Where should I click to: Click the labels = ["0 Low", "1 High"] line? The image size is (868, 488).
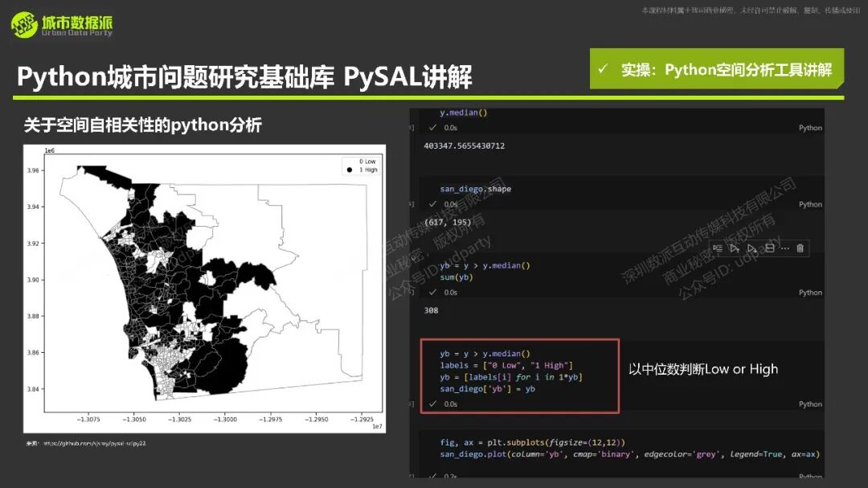coord(506,366)
